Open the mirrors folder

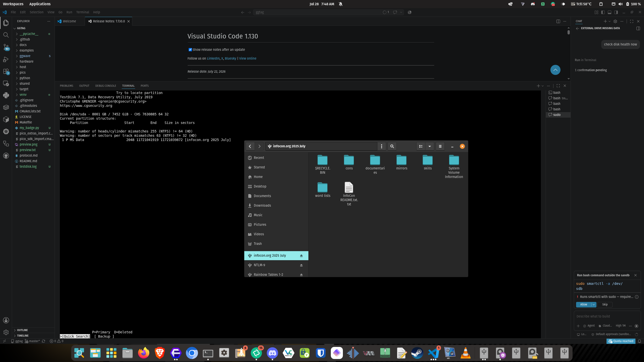401,162
